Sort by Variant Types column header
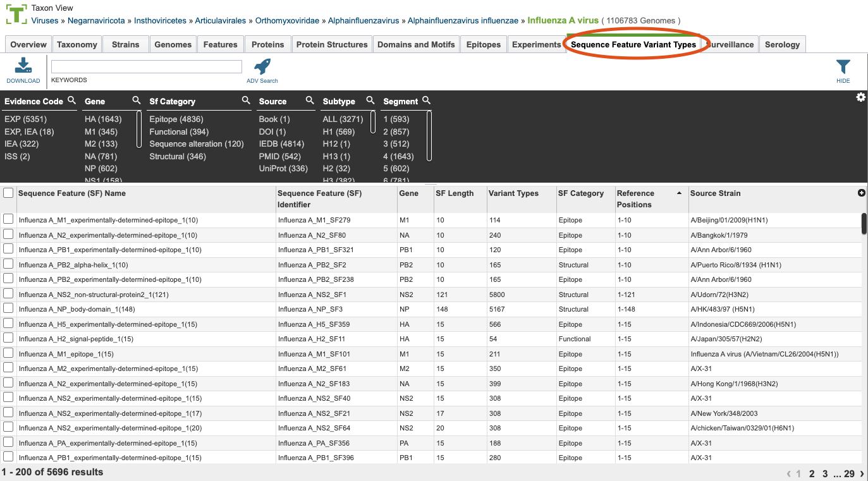 tap(521, 199)
